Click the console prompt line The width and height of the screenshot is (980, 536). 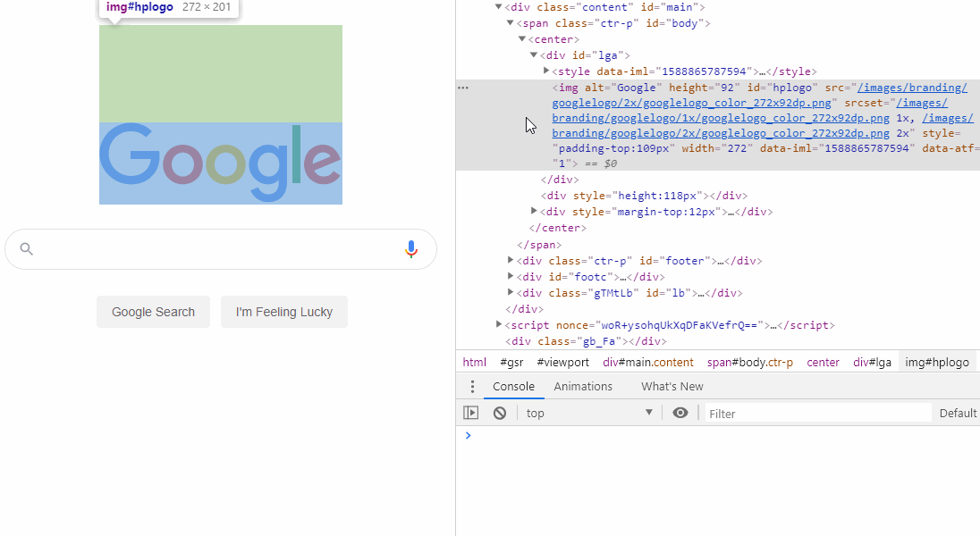click(718, 435)
